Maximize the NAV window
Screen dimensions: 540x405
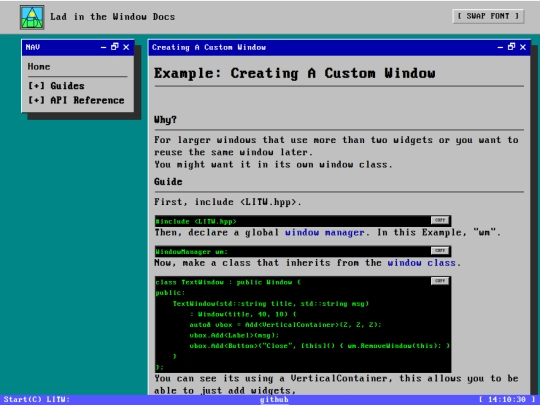(115, 46)
